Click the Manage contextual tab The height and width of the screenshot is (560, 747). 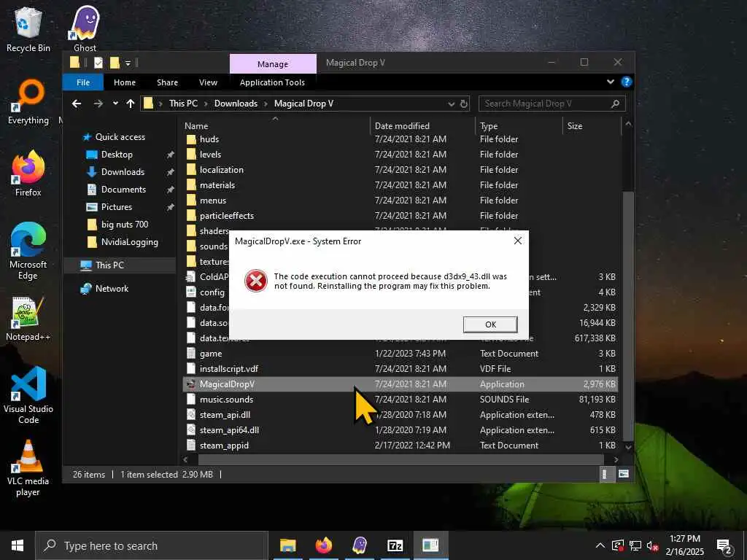pos(273,64)
